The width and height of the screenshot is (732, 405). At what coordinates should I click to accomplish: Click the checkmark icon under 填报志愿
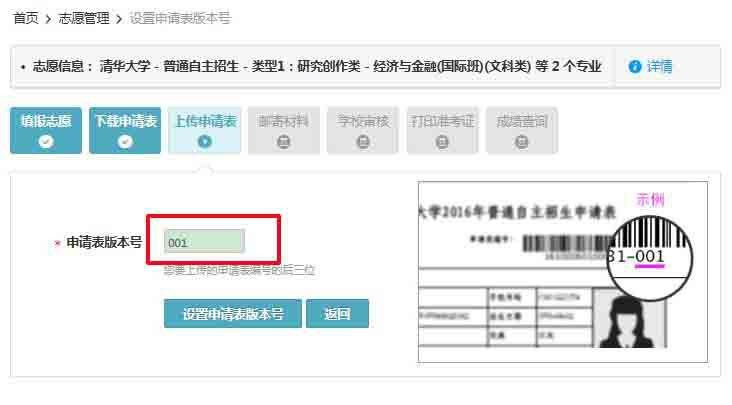[46, 141]
